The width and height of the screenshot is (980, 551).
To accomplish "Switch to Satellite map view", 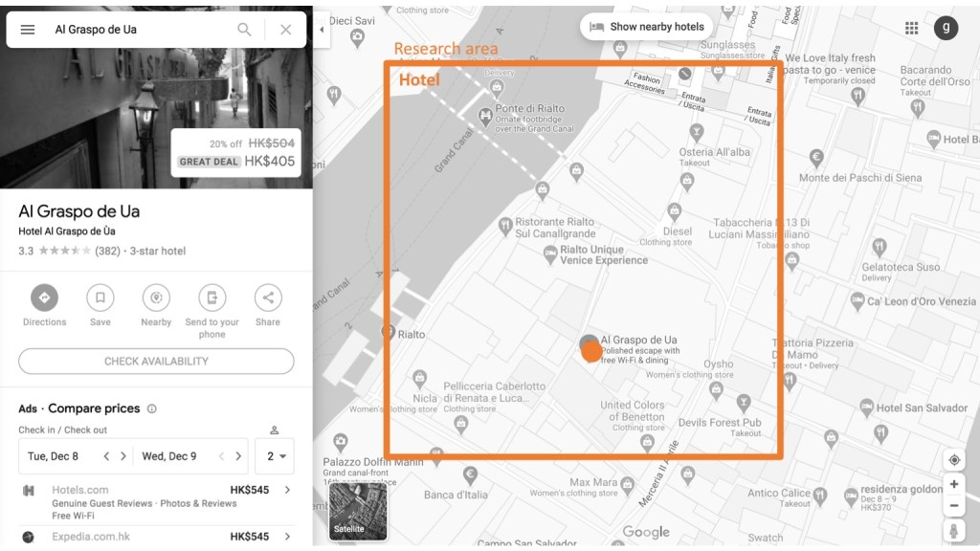I will click(358, 512).
